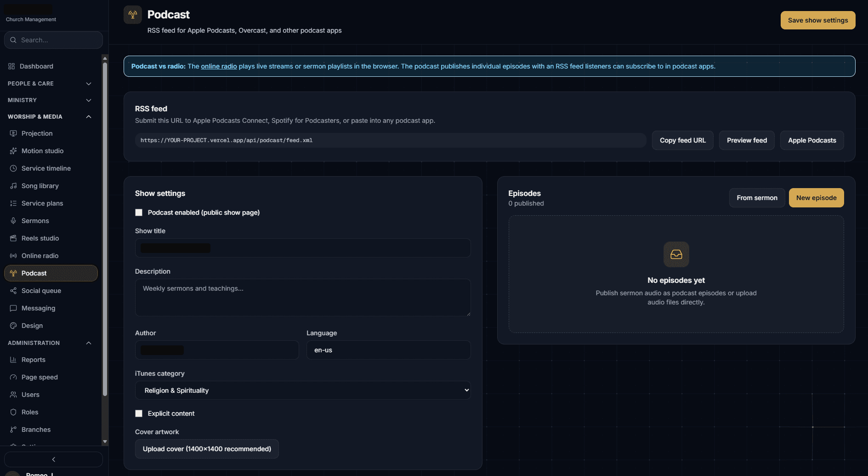Click sidebar scrollbar down arrow
The image size is (868, 476).
click(105, 442)
